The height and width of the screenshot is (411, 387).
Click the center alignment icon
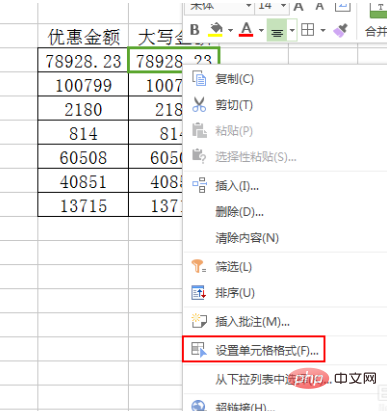click(277, 31)
